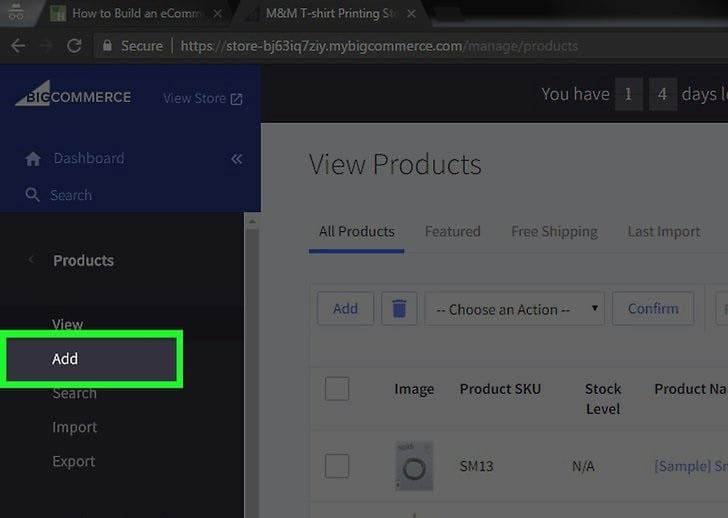Select Export in Products menu
Image resolution: width=728 pixels, height=518 pixels.
[74, 461]
